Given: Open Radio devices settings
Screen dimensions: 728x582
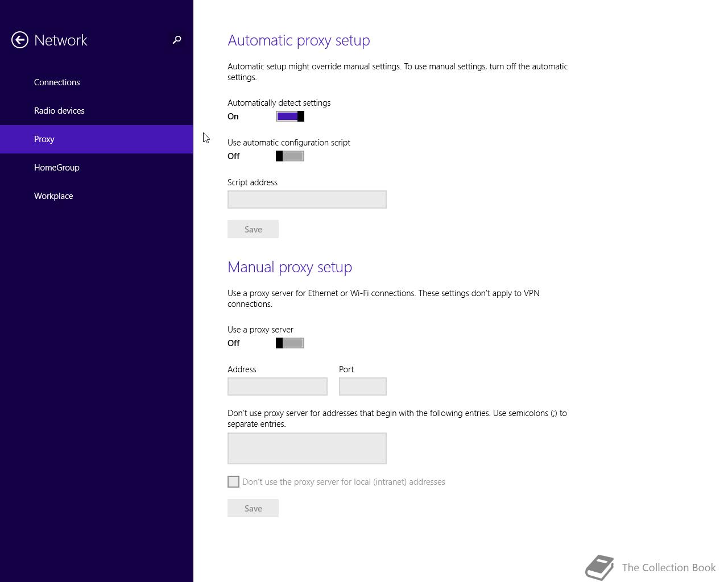Looking at the screenshot, I should tap(97, 111).
